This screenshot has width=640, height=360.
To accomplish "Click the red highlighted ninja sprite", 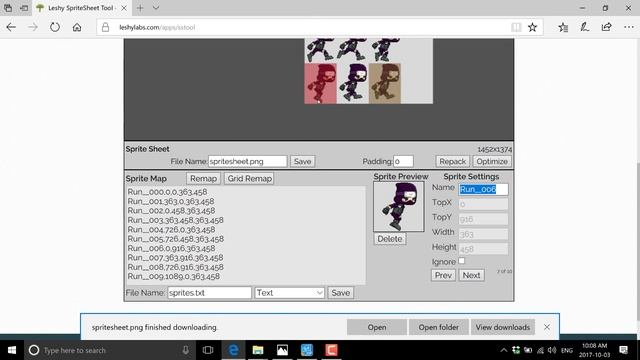I will (x=320, y=84).
